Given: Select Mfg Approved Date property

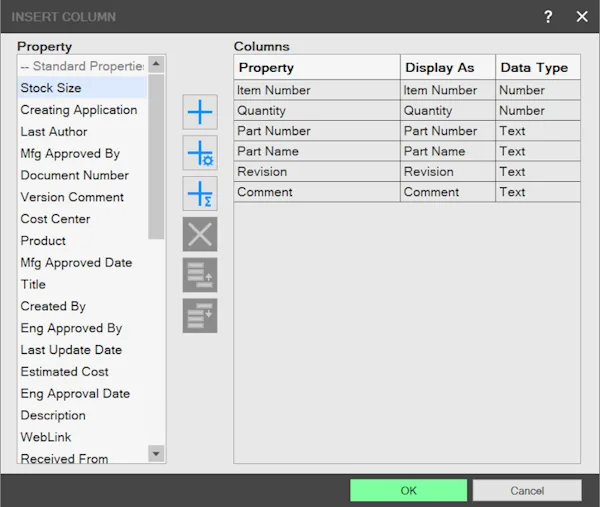Looking at the screenshot, I should [x=82, y=262].
